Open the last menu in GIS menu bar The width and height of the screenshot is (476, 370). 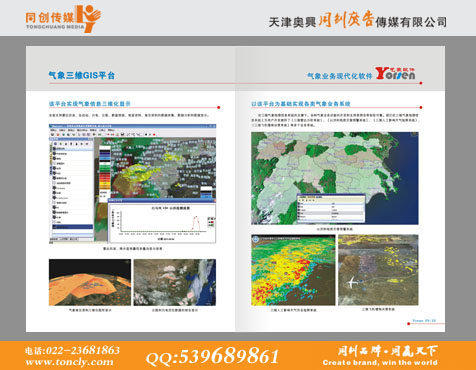pyautogui.click(x=111, y=130)
